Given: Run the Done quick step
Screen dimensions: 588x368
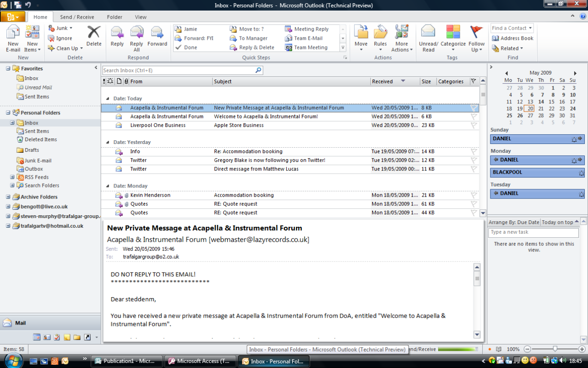Looking at the screenshot, I should coord(186,48).
